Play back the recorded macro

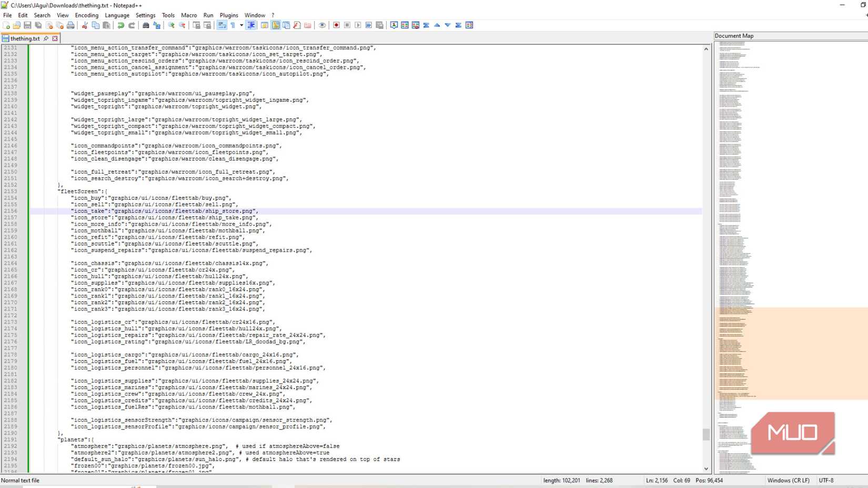click(358, 25)
